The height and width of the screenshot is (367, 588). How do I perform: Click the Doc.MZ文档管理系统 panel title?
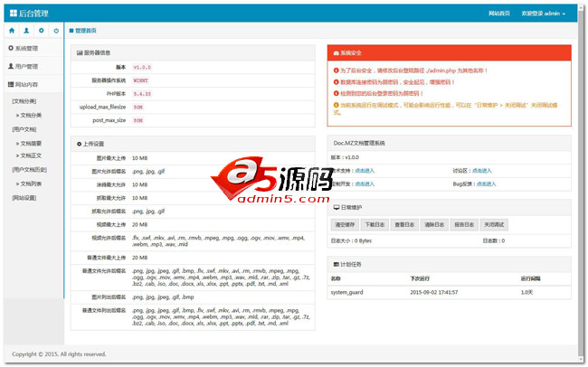[x=359, y=143]
